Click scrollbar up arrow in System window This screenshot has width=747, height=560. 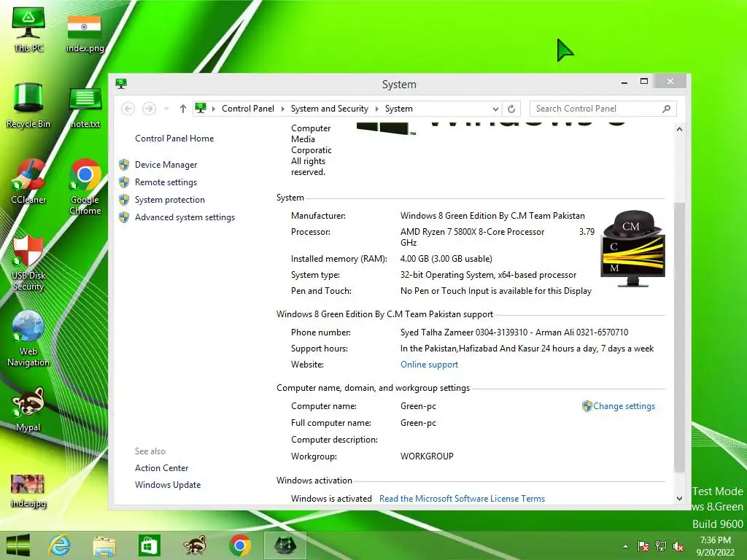click(x=679, y=129)
